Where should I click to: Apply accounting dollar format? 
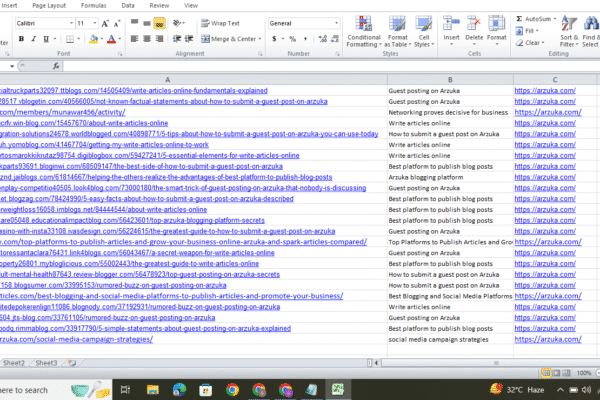click(274, 39)
